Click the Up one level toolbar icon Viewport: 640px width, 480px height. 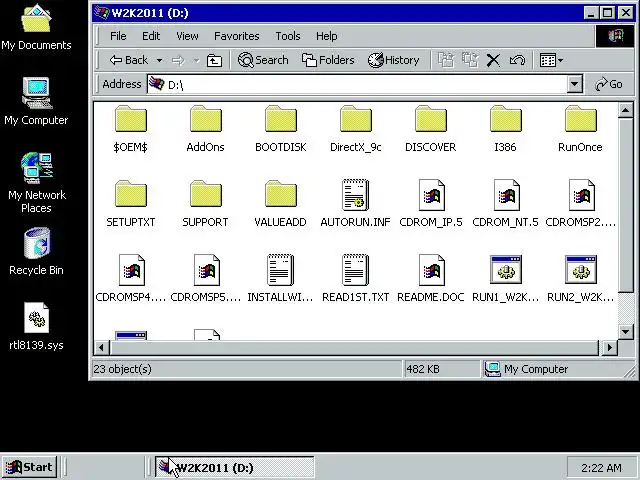click(214, 60)
